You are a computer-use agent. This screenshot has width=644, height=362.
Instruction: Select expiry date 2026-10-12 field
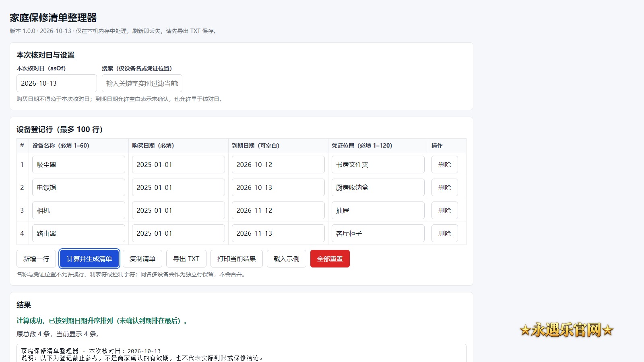click(278, 165)
